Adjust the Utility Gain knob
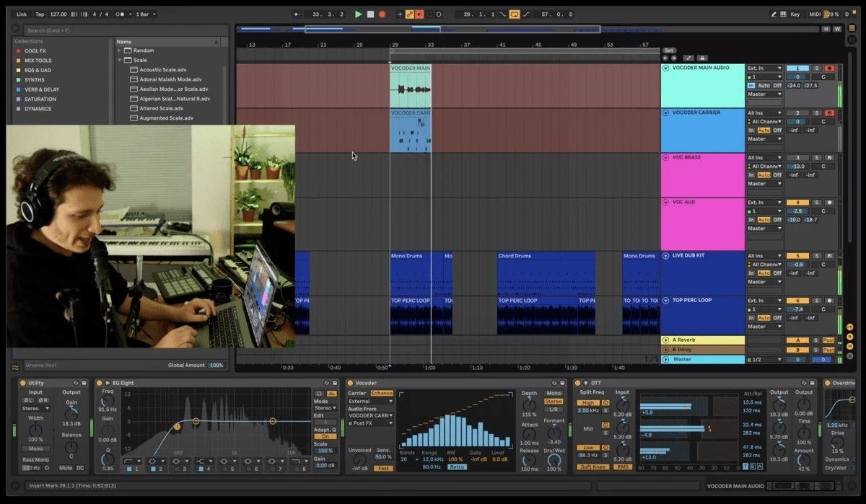 (x=71, y=414)
